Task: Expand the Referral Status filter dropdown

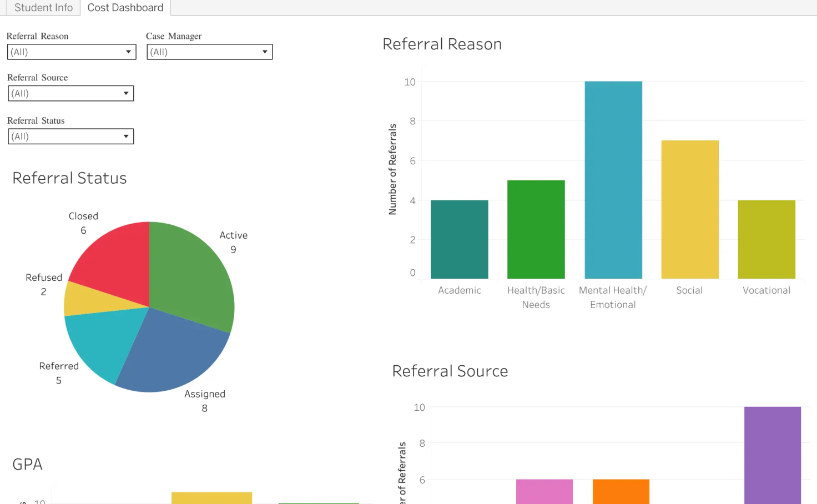Action: 71,137
